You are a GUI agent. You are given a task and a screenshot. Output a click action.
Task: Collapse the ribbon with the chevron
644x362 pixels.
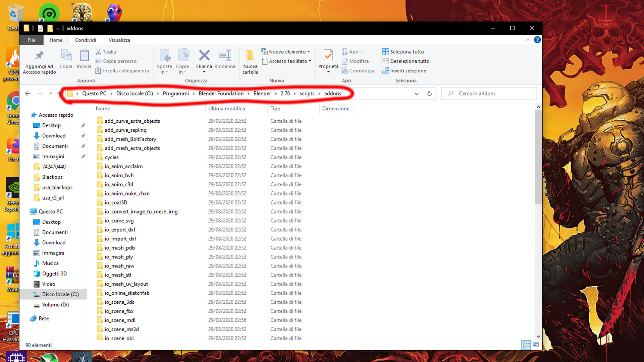click(528, 40)
